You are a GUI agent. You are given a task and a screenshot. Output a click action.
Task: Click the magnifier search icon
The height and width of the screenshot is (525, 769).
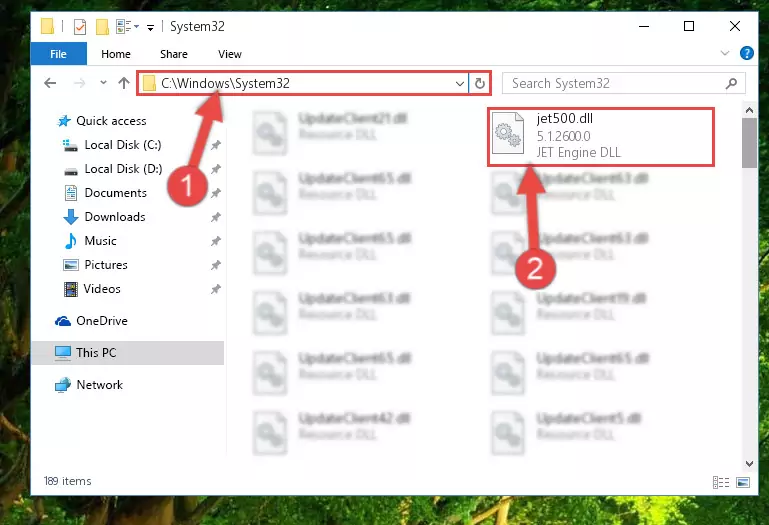[x=731, y=83]
